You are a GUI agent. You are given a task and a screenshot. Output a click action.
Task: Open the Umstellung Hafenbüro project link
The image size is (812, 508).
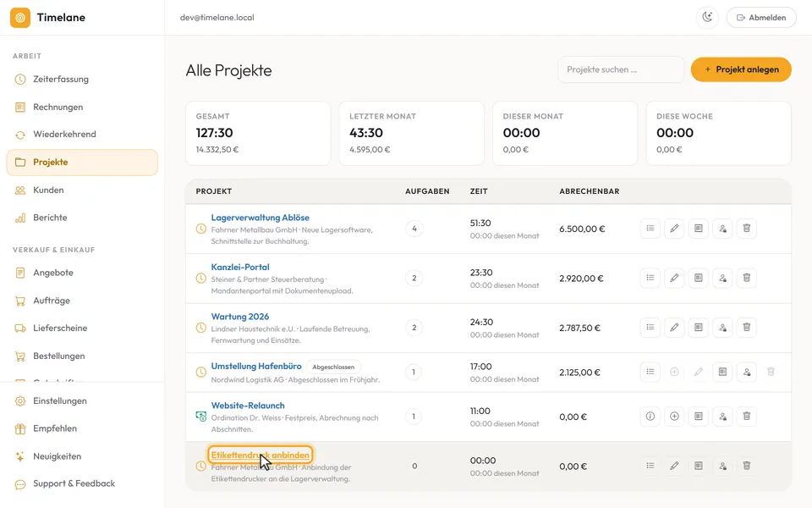(256, 366)
